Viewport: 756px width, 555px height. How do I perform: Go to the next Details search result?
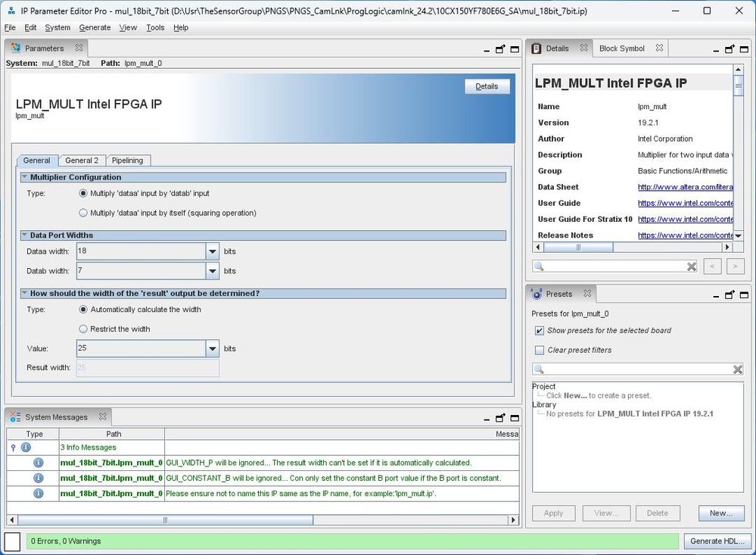click(736, 266)
